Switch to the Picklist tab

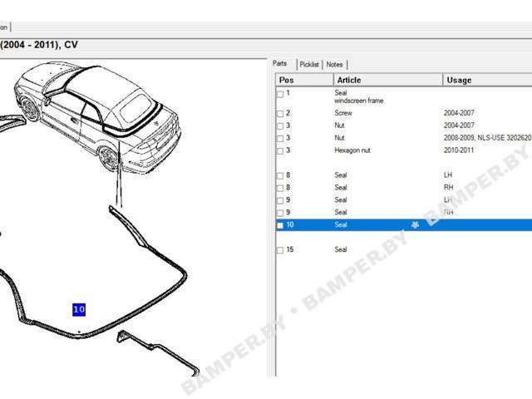point(309,64)
